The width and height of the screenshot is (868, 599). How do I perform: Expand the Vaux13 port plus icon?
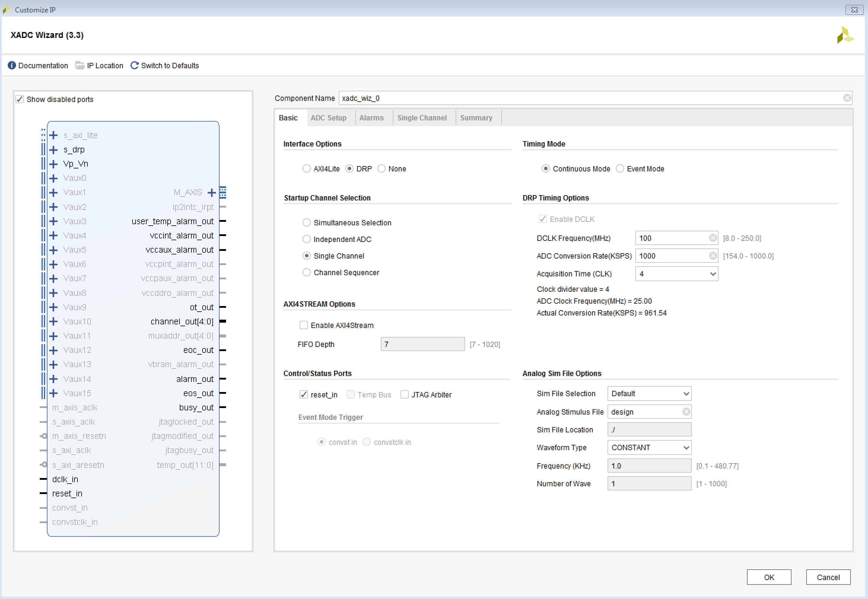(54, 364)
